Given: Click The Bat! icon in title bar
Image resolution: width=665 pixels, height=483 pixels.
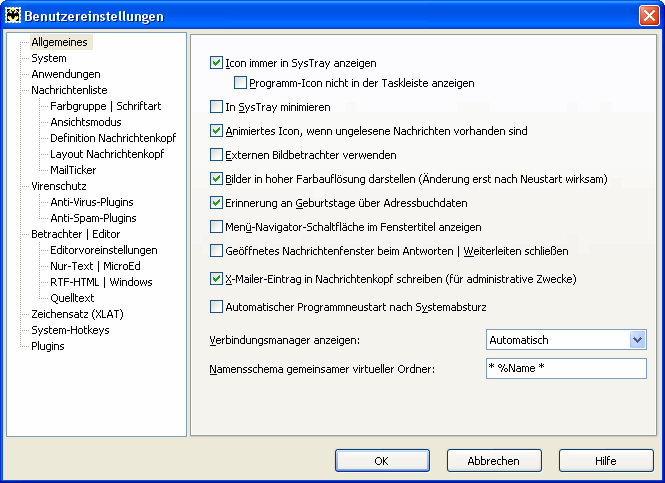Looking at the screenshot, I should click(x=13, y=16).
